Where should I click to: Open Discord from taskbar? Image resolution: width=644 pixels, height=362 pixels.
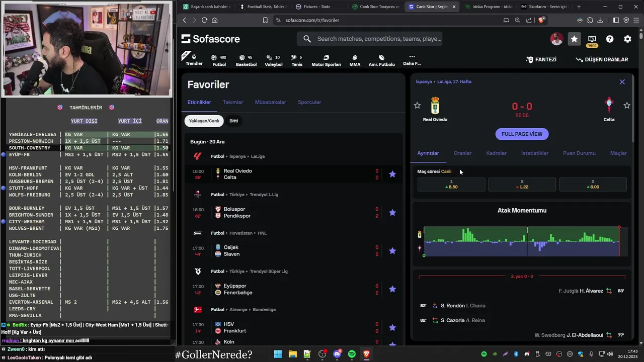337,354
